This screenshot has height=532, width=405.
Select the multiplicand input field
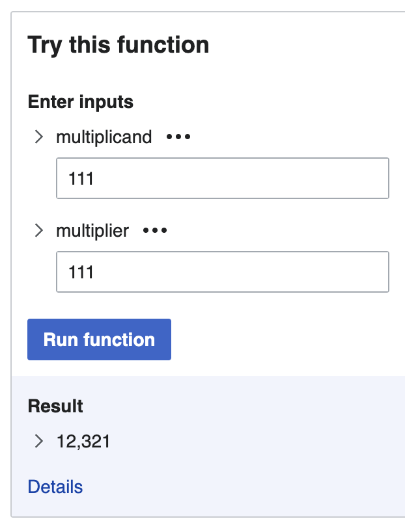click(222, 178)
